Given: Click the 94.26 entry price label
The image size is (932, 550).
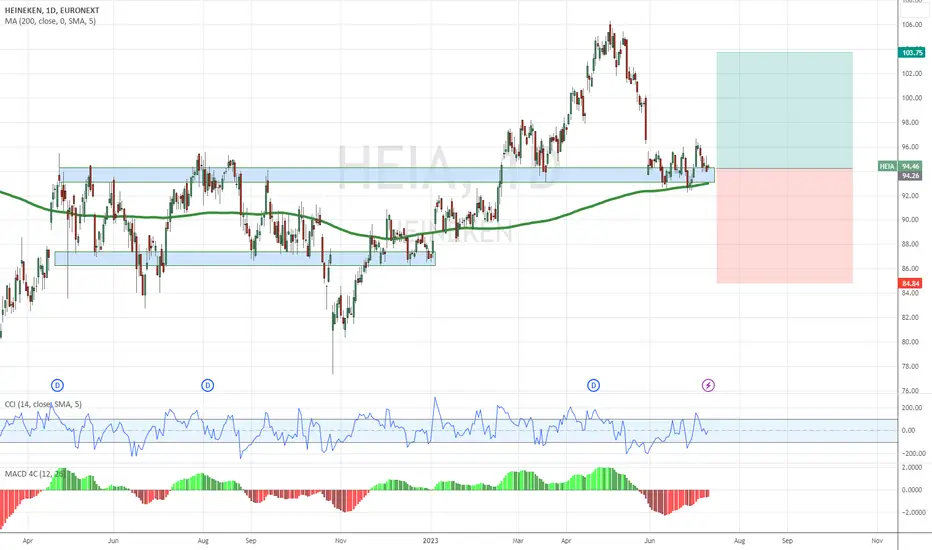Looking at the screenshot, I should tap(911, 176).
